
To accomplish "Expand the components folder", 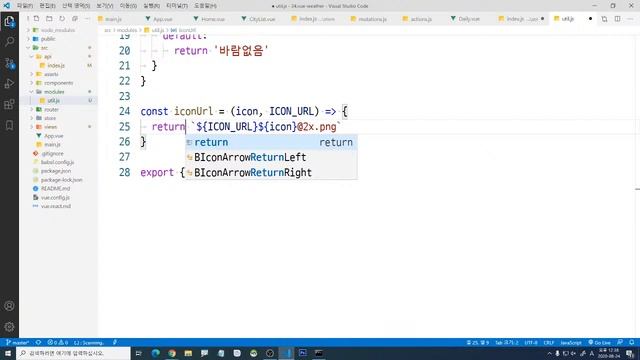I will click(x=58, y=83).
